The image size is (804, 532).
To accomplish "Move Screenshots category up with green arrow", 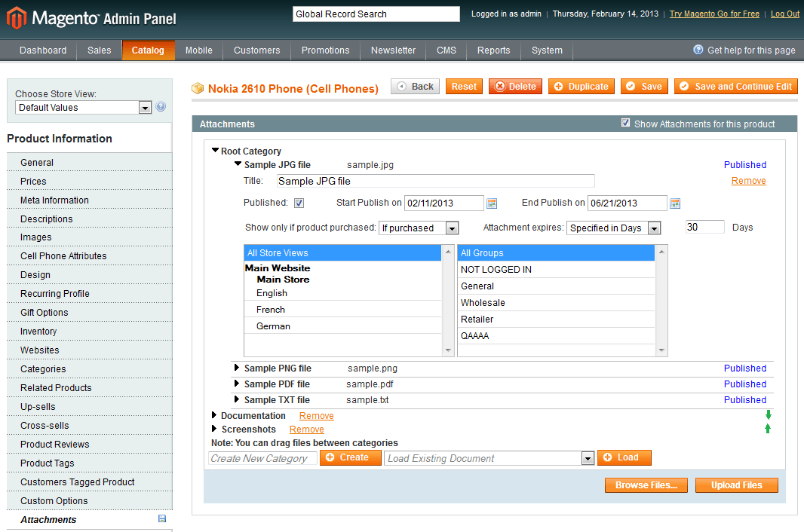I will point(768,429).
